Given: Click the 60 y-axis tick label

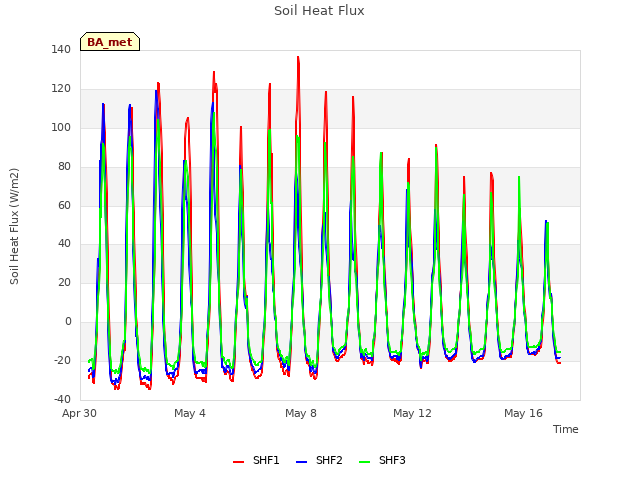Looking at the screenshot, I should tap(64, 205).
